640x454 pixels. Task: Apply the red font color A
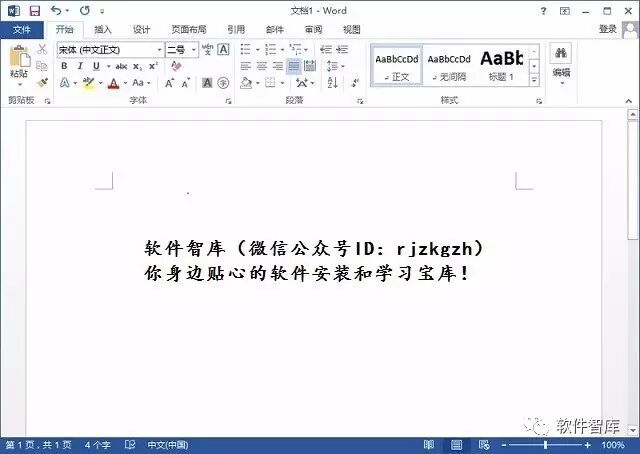coord(114,83)
